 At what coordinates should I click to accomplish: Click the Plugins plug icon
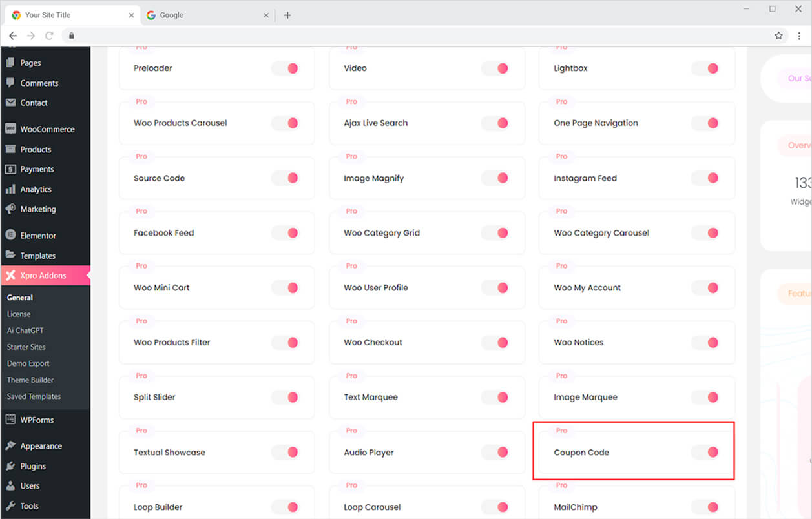click(x=10, y=466)
